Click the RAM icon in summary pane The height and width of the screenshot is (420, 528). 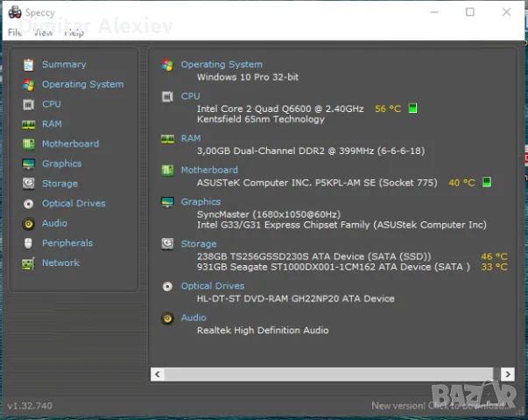click(x=167, y=138)
